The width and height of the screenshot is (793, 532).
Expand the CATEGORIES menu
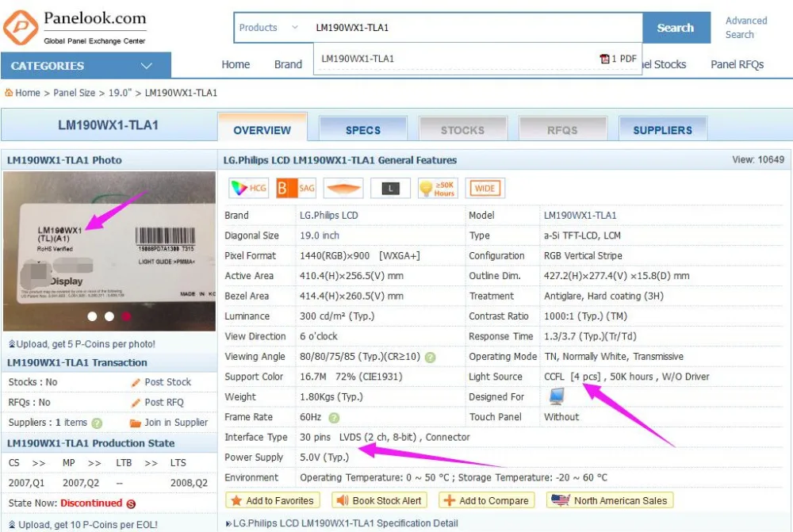click(x=86, y=65)
